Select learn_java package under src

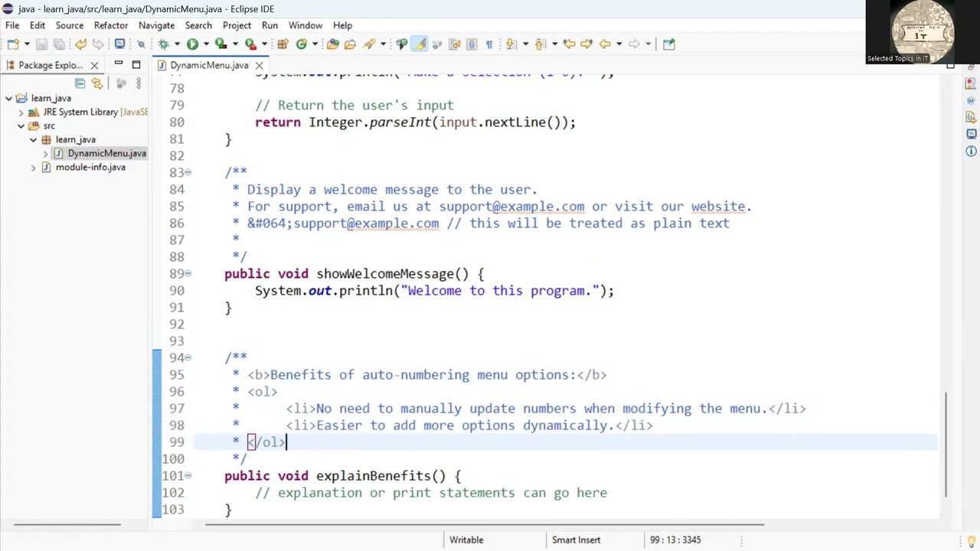75,139
